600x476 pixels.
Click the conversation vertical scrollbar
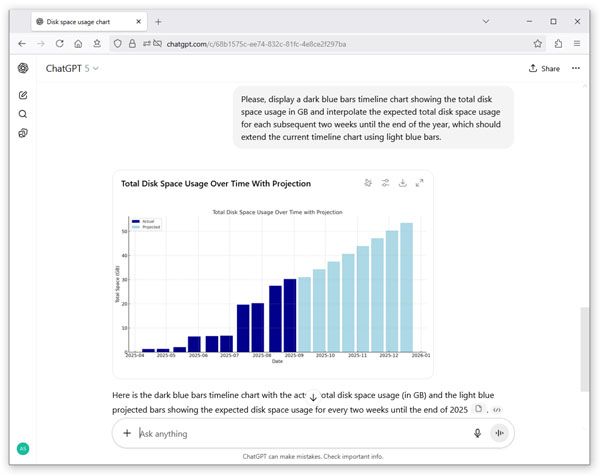tap(584, 349)
